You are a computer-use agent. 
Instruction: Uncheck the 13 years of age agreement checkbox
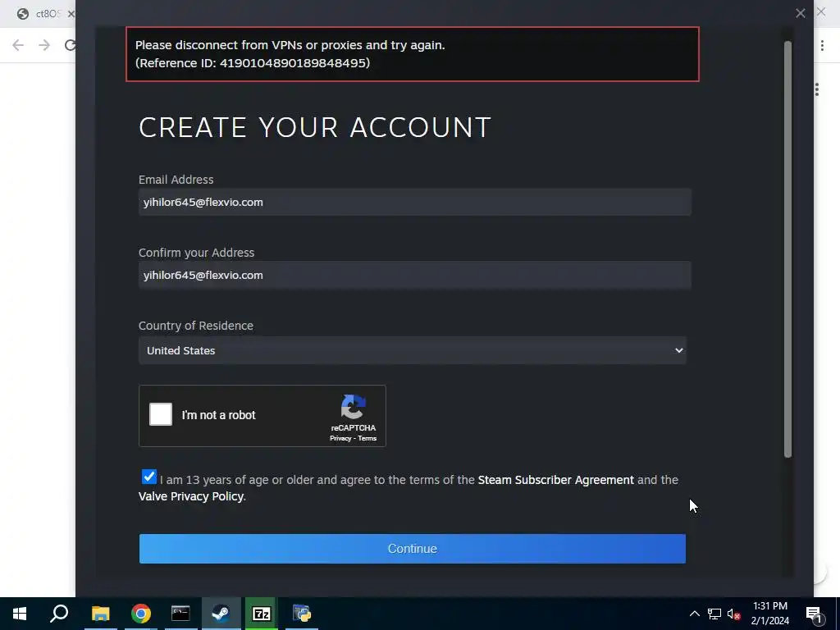point(149,477)
